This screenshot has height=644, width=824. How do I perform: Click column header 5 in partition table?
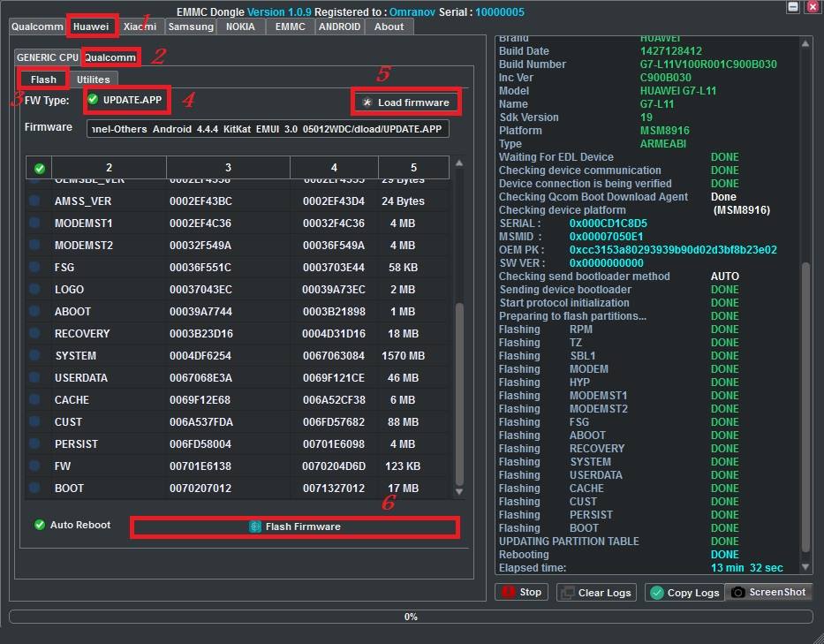pos(413,167)
